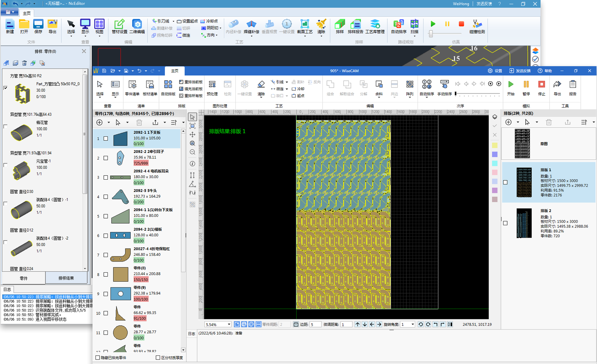597x364 pixels.
Task: Select the pan/move tool in canvas sidebar
Action: pyautogui.click(x=192, y=134)
